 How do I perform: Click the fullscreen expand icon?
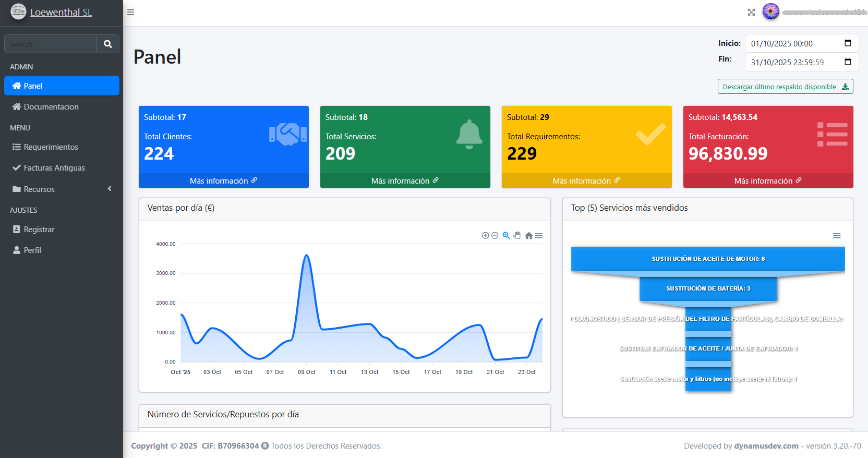(751, 13)
